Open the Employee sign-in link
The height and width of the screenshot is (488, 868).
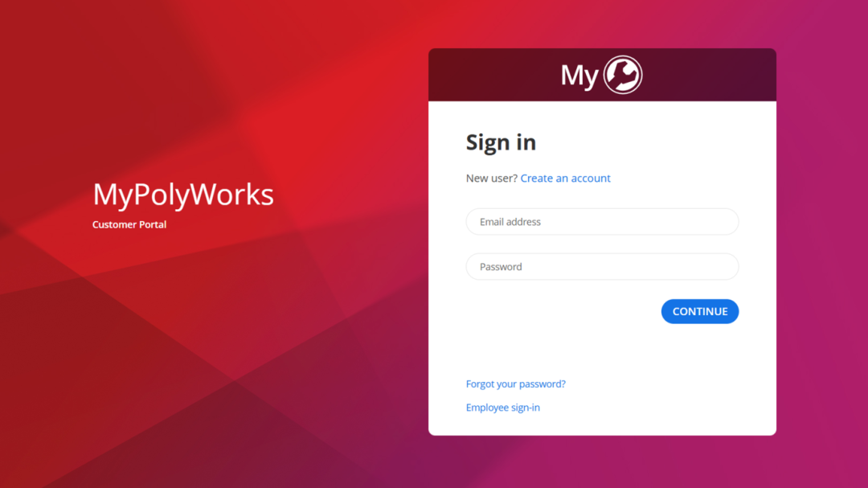(x=502, y=408)
